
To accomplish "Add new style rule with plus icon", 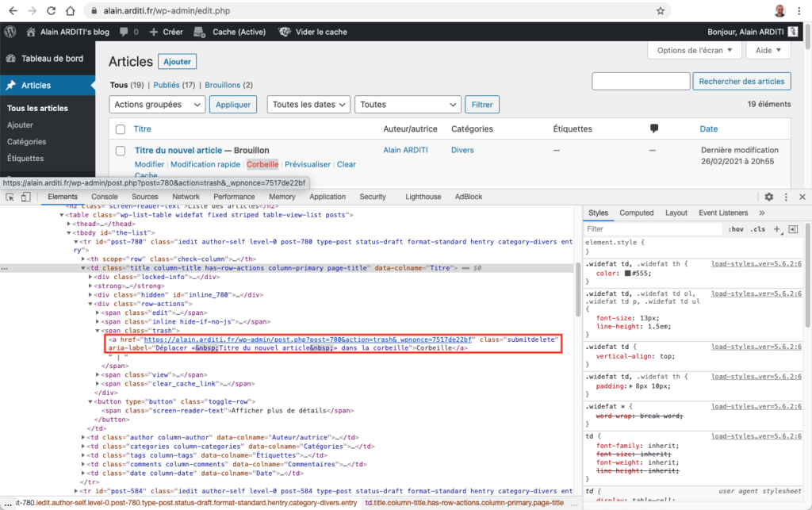I will (777, 229).
